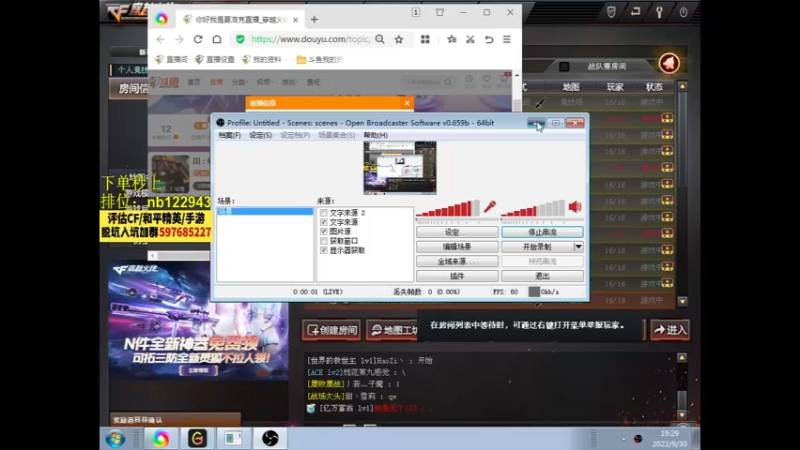The height and width of the screenshot is (450, 800).
Task: Click the game power icon
Action: coord(683,12)
